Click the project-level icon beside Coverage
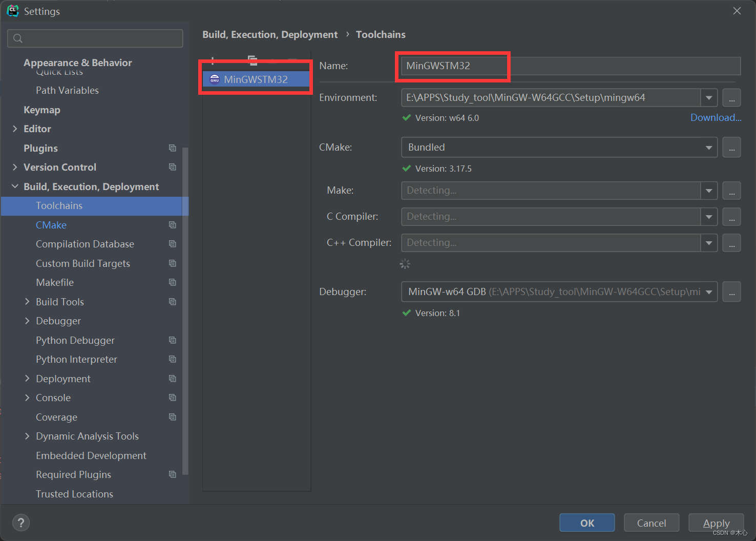Image resolution: width=756 pixels, height=541 pixels. tap(173, 417)
